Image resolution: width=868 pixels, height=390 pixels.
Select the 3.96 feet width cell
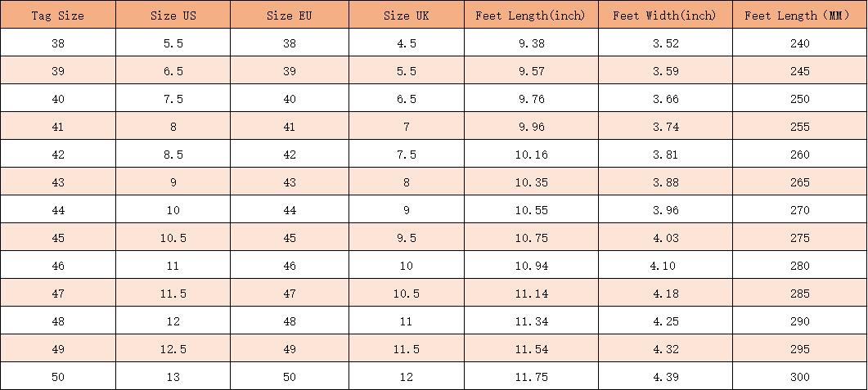click(665, 210)
